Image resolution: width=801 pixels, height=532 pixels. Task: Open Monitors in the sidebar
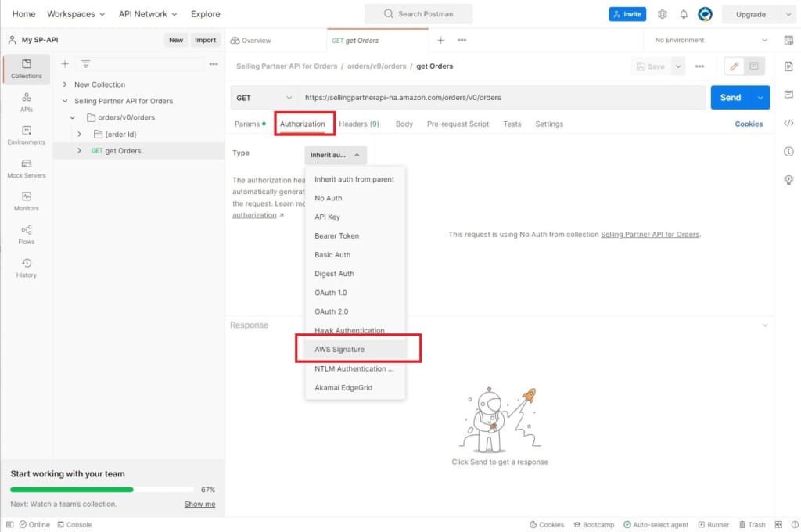click(27, 201)
